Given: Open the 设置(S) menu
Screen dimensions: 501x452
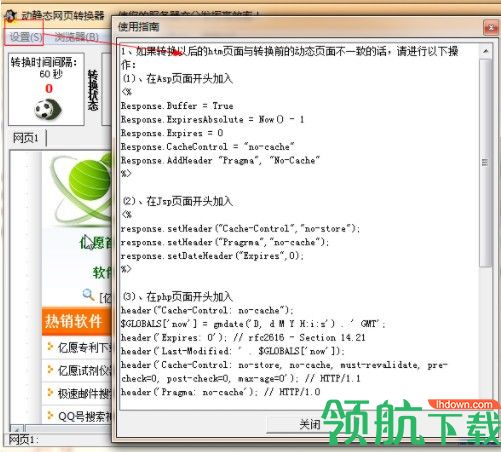Looking at the screenshot, I should 25,37.
